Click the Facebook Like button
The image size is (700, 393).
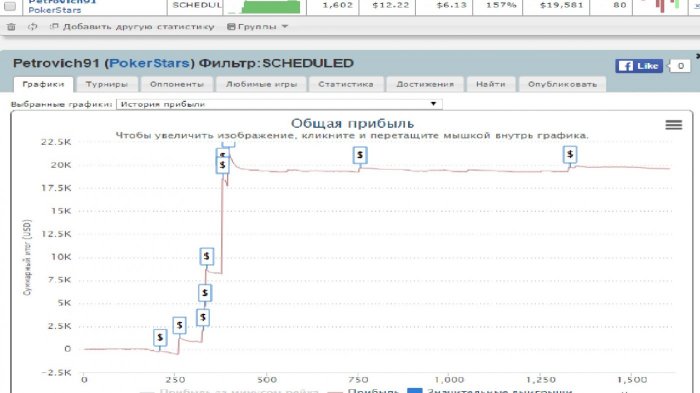point(639,66)
